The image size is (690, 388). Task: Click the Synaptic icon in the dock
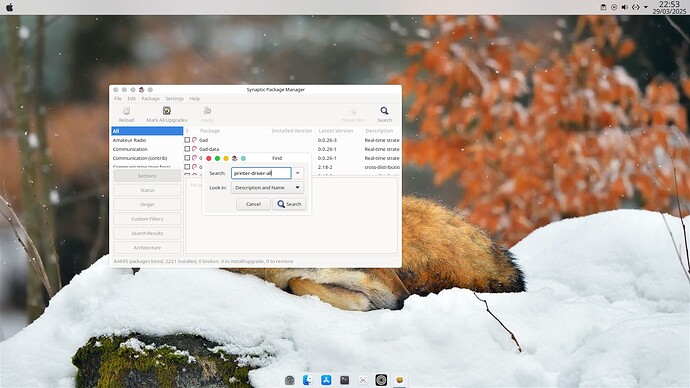(x=400, y=380)
